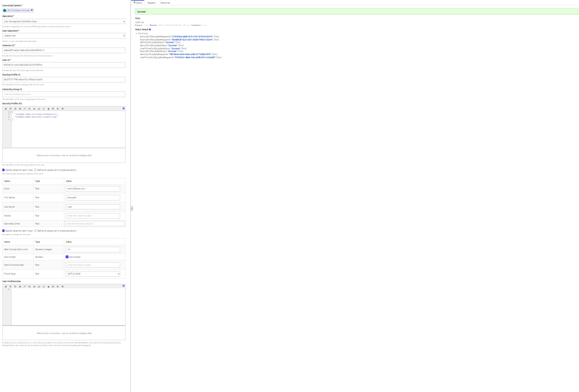Click the UserPhoneConfigUpdateRequestId value text

[x=195, y=57]
